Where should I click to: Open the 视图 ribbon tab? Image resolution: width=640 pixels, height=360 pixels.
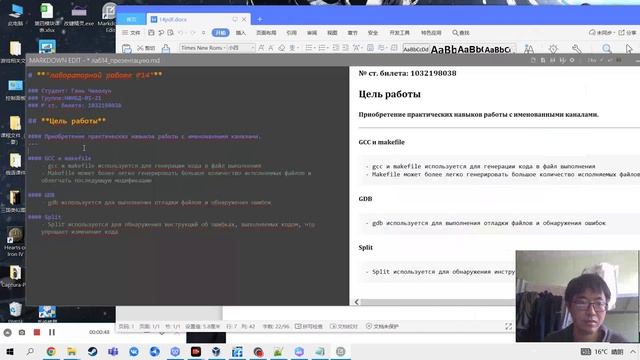point(332,33)
